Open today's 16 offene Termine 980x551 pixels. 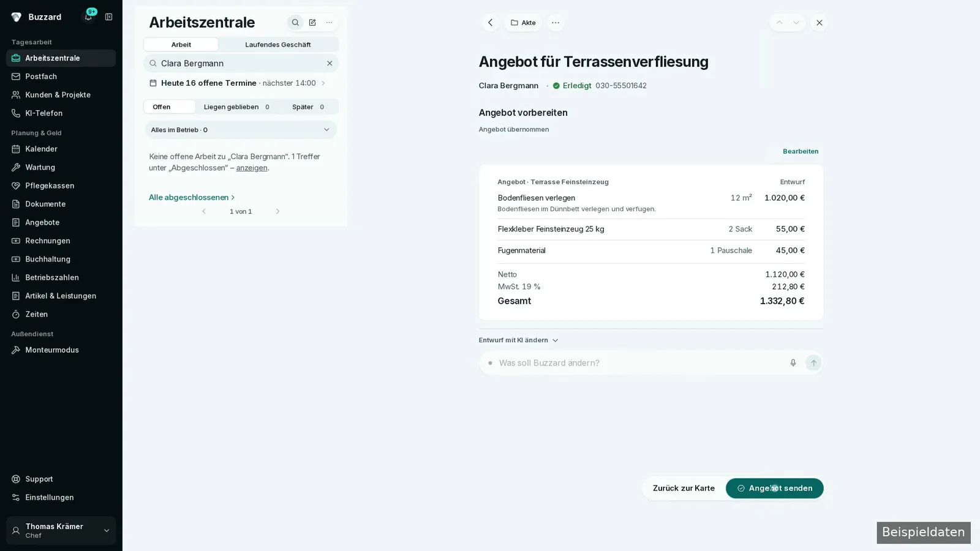[x=238, y=83]
